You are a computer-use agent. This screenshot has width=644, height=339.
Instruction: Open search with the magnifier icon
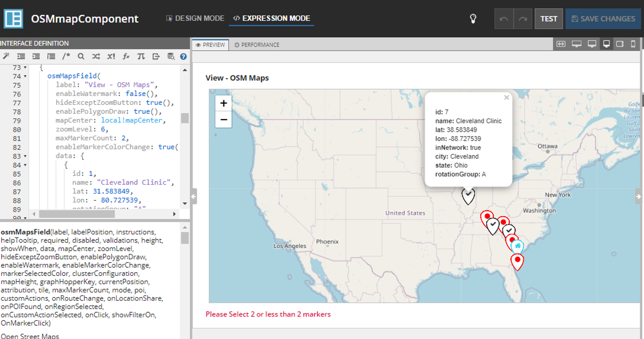(81, 56)
